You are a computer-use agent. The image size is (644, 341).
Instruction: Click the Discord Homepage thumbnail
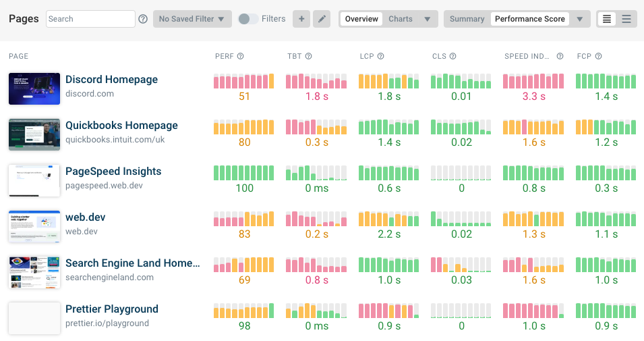(34, 89)
